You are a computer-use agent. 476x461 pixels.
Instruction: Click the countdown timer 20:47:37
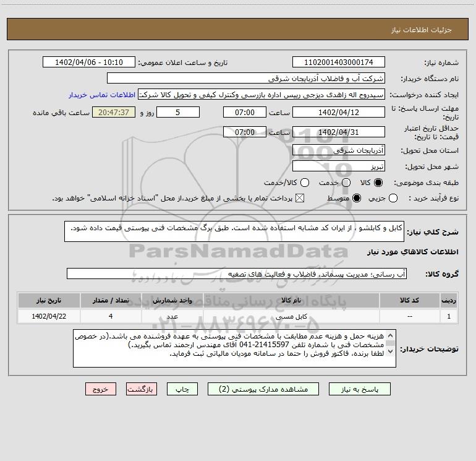point(114,112)
